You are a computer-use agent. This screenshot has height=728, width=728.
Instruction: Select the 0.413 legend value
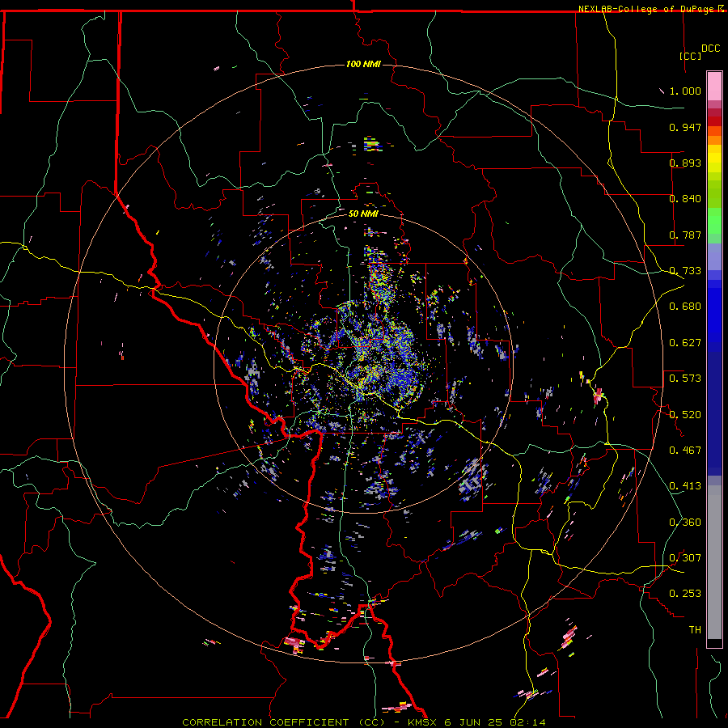click(x=685, y=486)
